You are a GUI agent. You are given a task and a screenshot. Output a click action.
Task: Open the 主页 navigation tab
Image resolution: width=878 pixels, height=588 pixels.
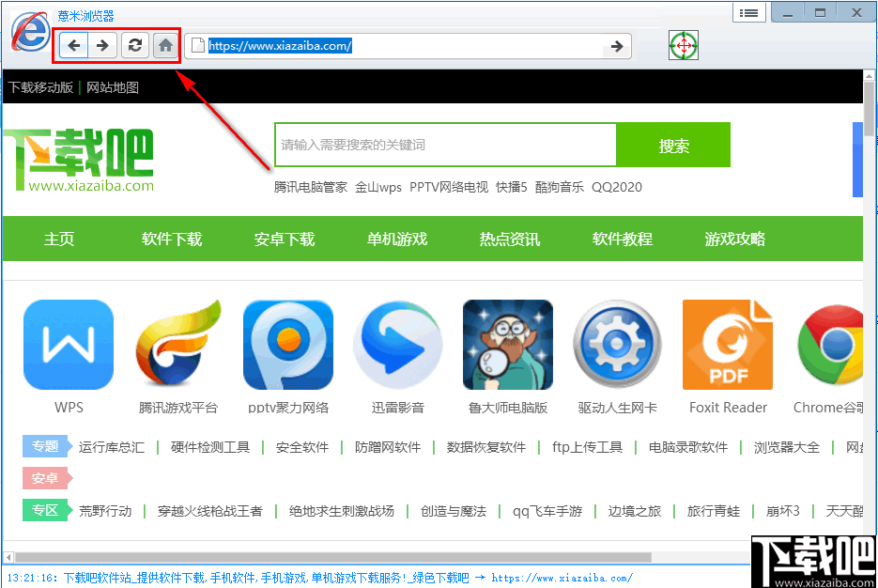[x=59, y=240]
